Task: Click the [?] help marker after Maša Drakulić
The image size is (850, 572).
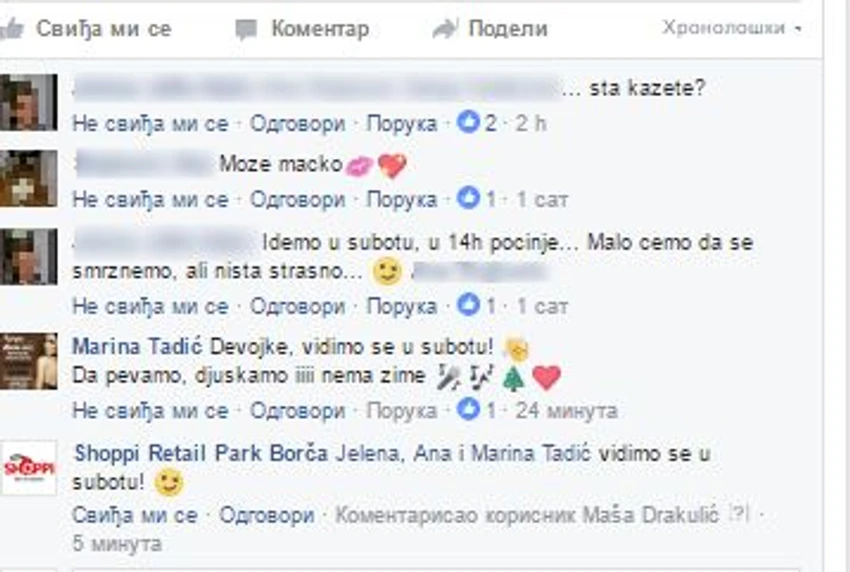Action: tap(739, 514)
